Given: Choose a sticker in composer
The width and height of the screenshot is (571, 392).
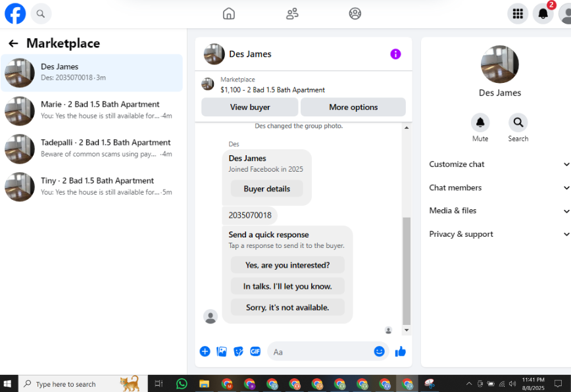Looking at the screenshot, I should click(x=239, y=352).
